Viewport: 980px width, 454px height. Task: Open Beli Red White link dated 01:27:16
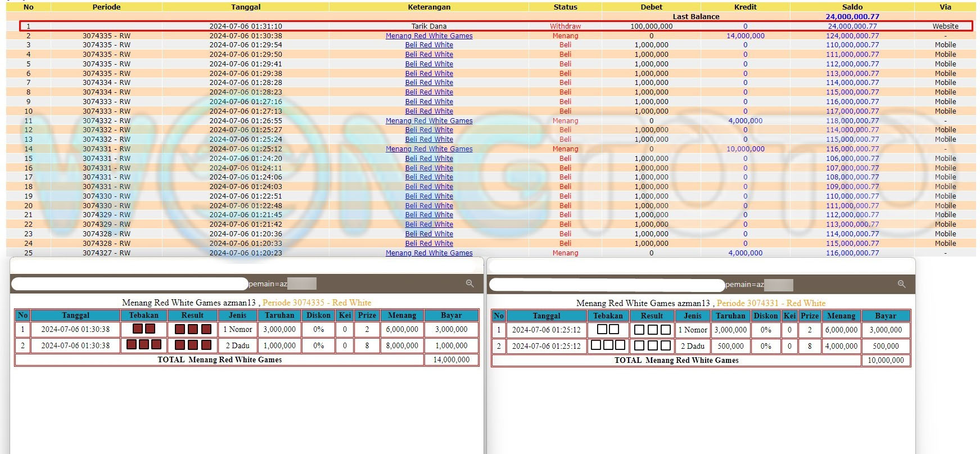[429, 102]
